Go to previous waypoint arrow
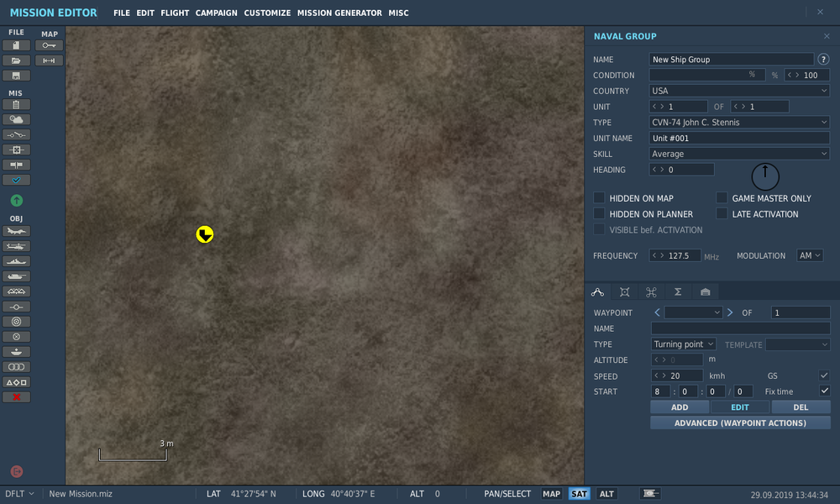 point(658,312)
